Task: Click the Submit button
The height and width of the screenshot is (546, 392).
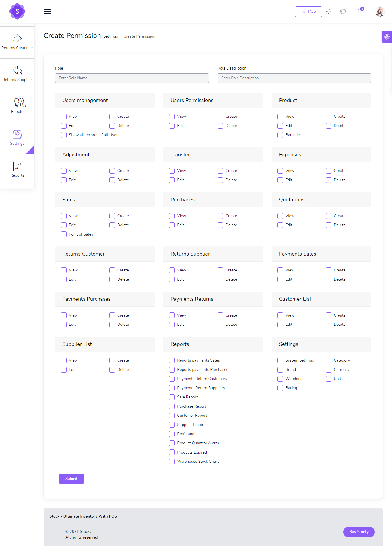Action: [71, 479]
